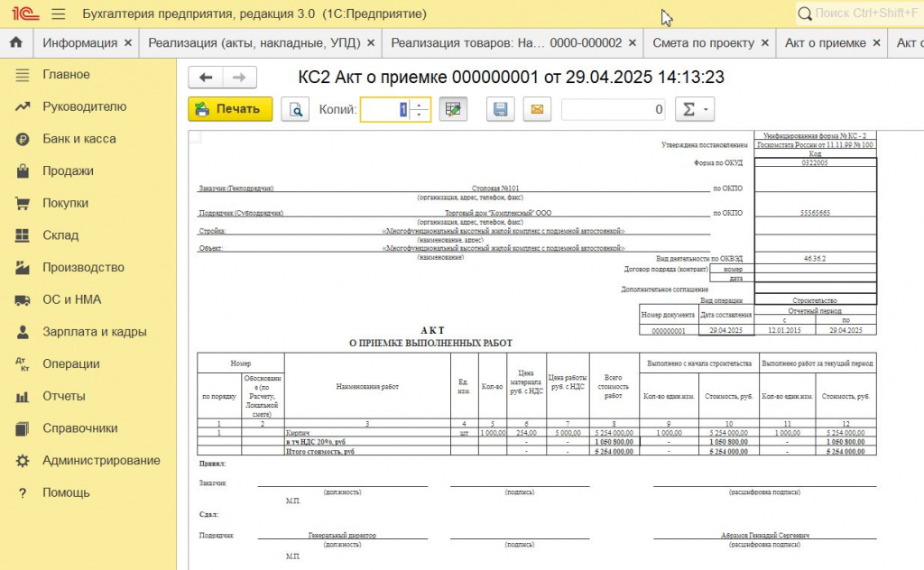Screen dimensions: 924x570
Task: Select the OKUD code cell 0322005
Action: click(x=815, y=162)
